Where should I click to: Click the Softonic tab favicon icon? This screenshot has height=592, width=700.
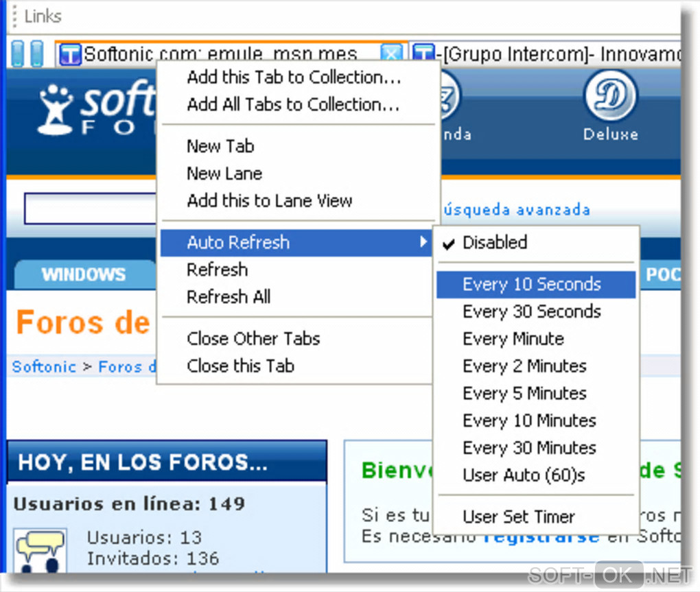70,54
